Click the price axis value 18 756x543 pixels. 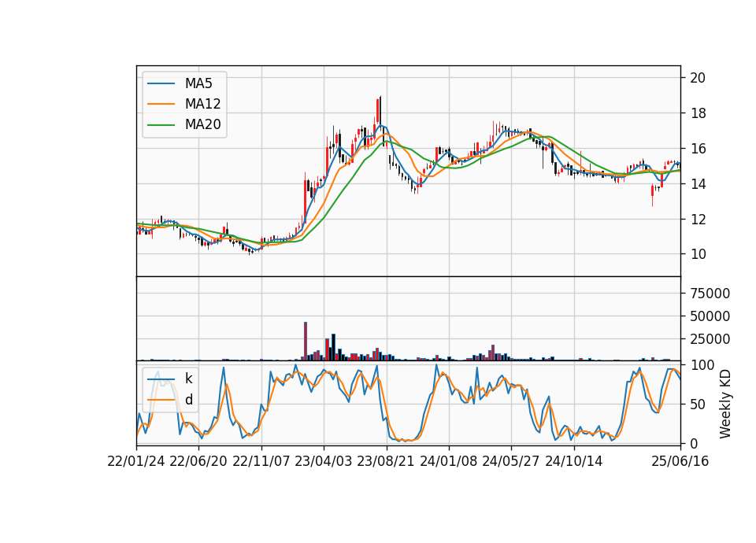pos(698,113)
